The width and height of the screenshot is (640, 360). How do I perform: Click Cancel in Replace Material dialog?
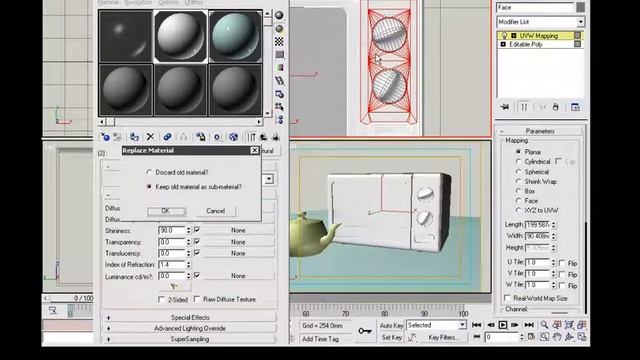click(x=216, y=211)
